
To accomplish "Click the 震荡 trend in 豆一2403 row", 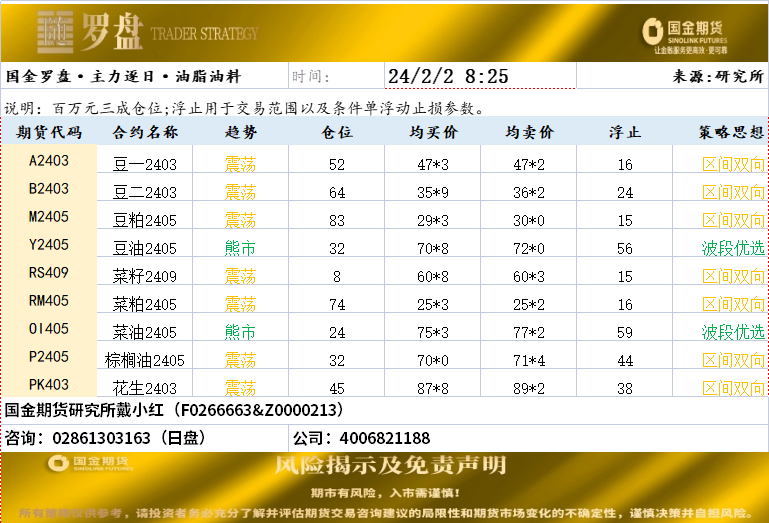I will 240,164.
